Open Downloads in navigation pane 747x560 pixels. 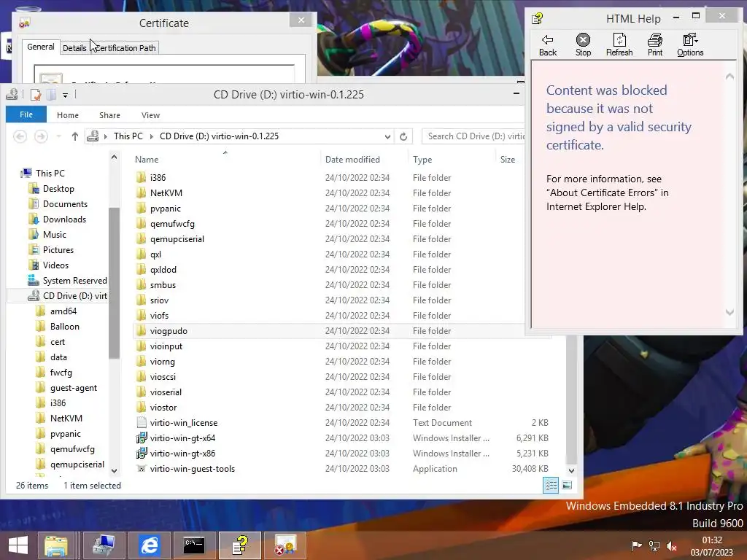64,219
